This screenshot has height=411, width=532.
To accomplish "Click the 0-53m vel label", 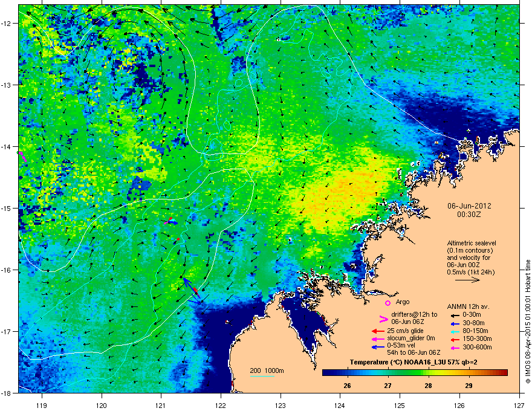I will point(401,345).
